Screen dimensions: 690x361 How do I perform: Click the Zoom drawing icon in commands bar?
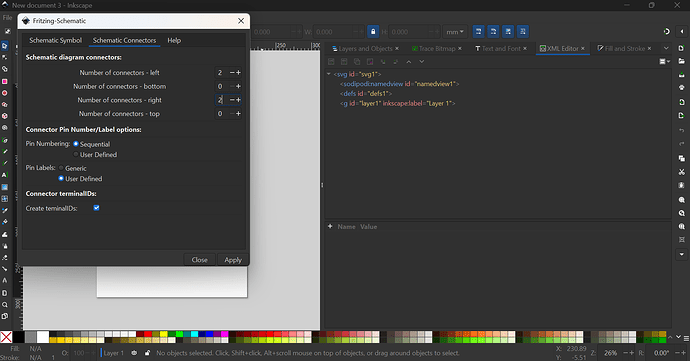[x=682, y=213]
